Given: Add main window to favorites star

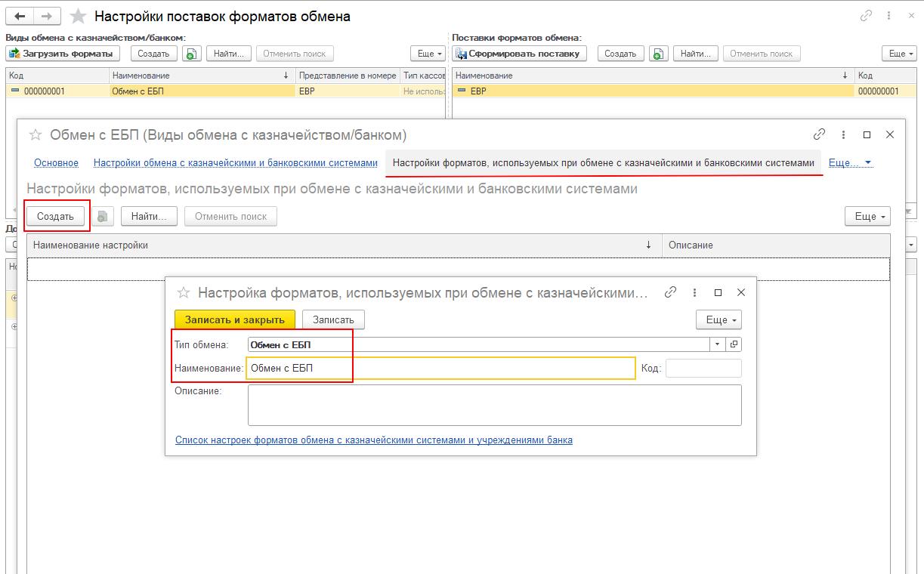Looking at the screenshot, I should click(x=78, y=16).
